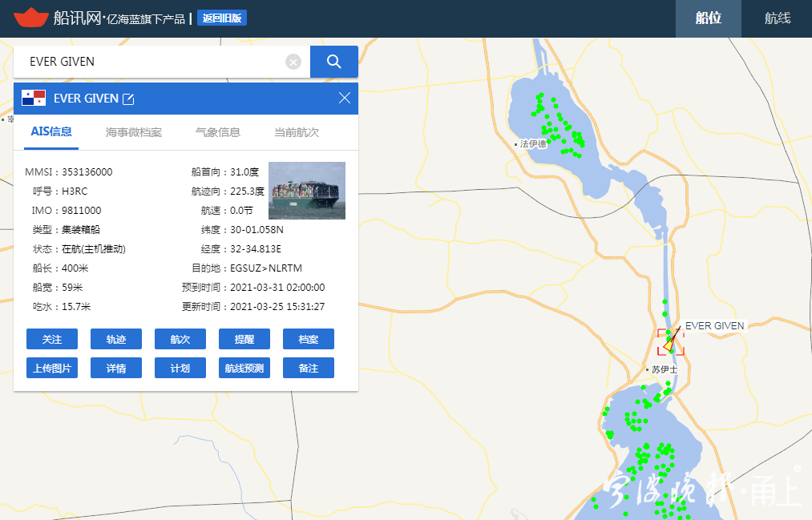Select the 船位 top navigation tab

708,18
